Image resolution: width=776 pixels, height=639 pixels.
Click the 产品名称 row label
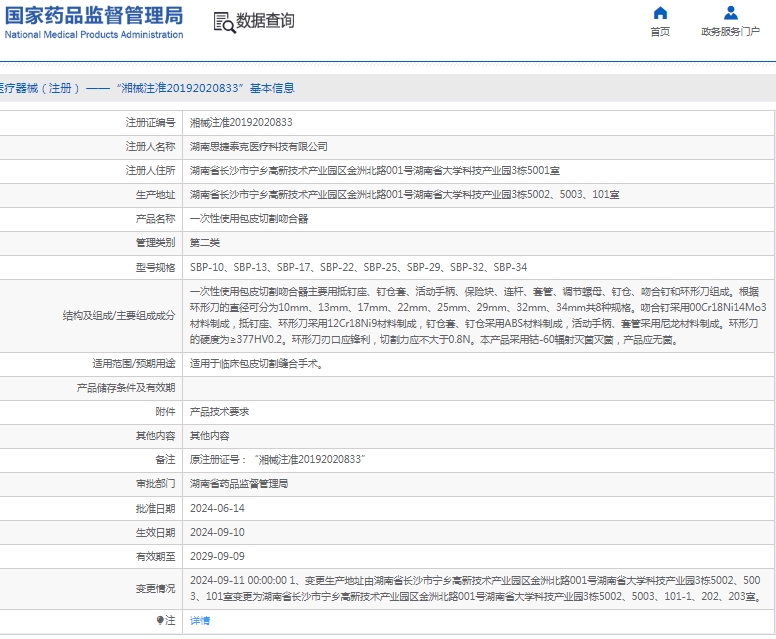pos(155,219)
